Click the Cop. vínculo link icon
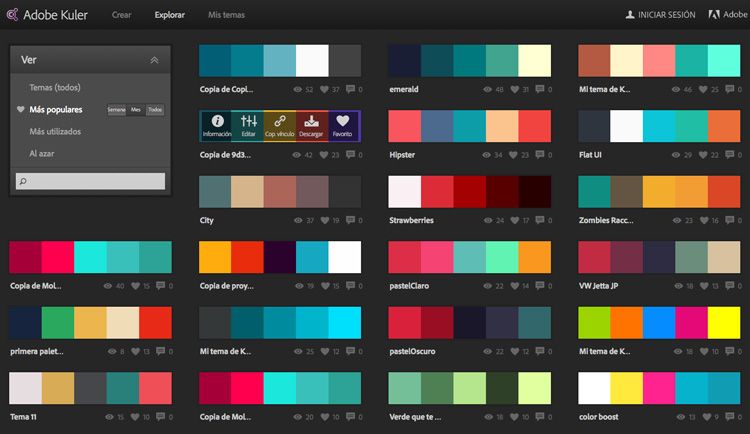The width and height of the screenshot is (750, 434). 280,121
